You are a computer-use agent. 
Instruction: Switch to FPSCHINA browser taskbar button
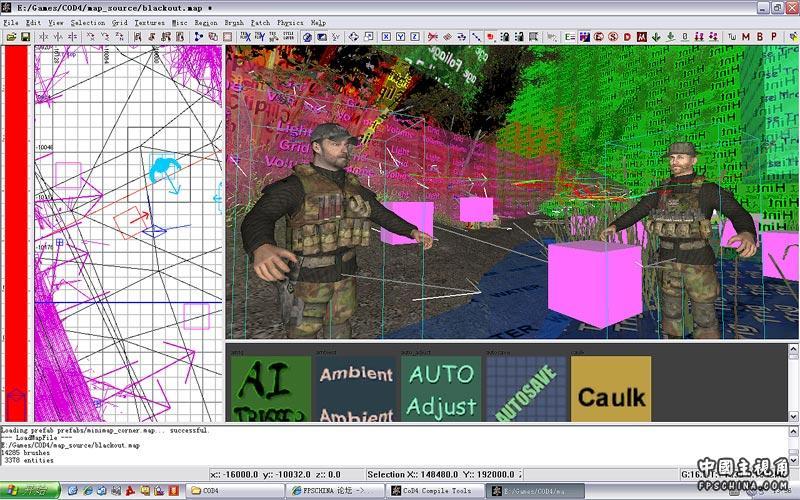pos(334,490)
